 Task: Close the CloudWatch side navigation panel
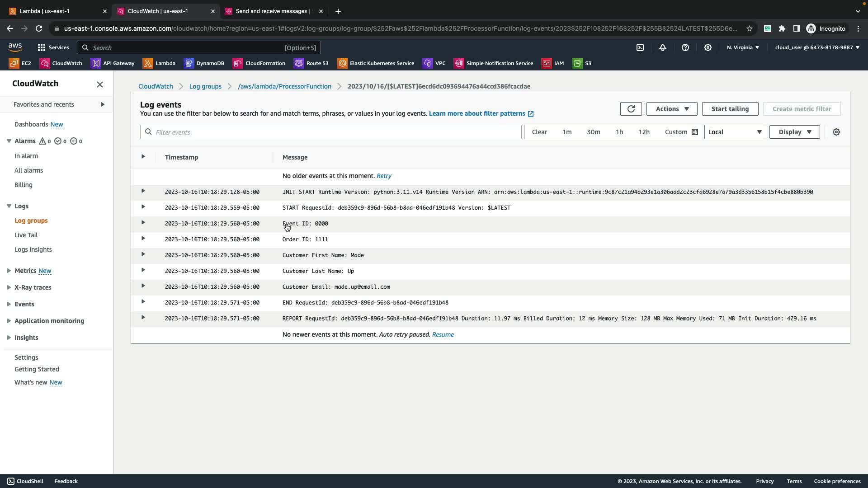[x=100, y=84]
